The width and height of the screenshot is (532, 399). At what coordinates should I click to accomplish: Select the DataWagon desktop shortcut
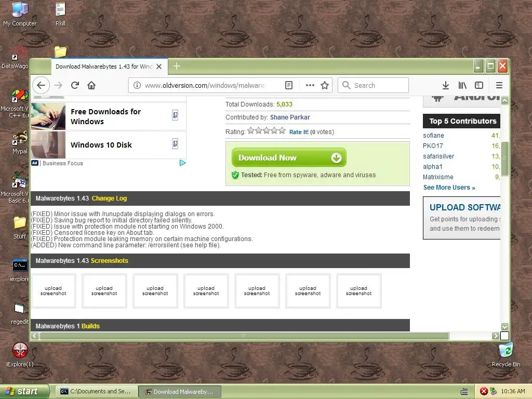(15, 58)
